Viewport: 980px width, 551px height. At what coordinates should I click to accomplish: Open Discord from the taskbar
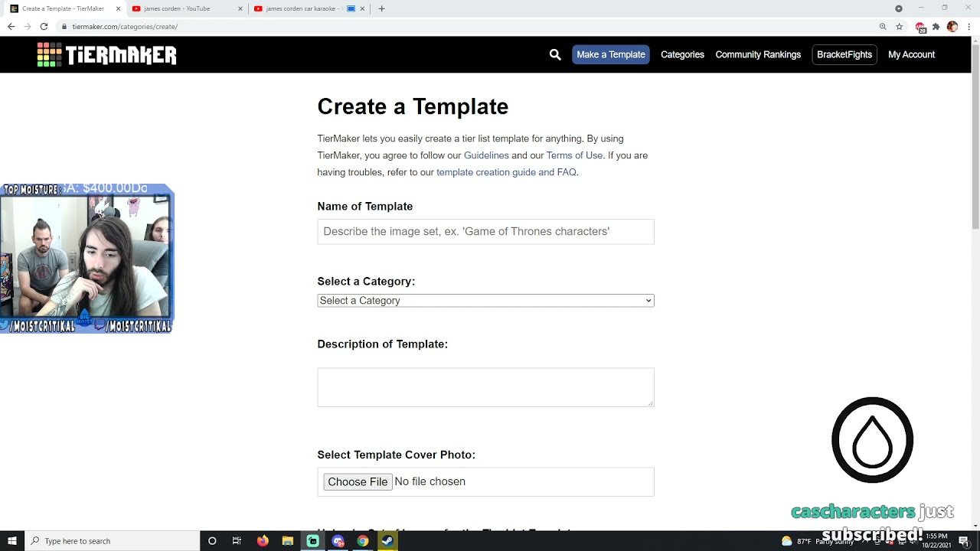tap(338, 541)
